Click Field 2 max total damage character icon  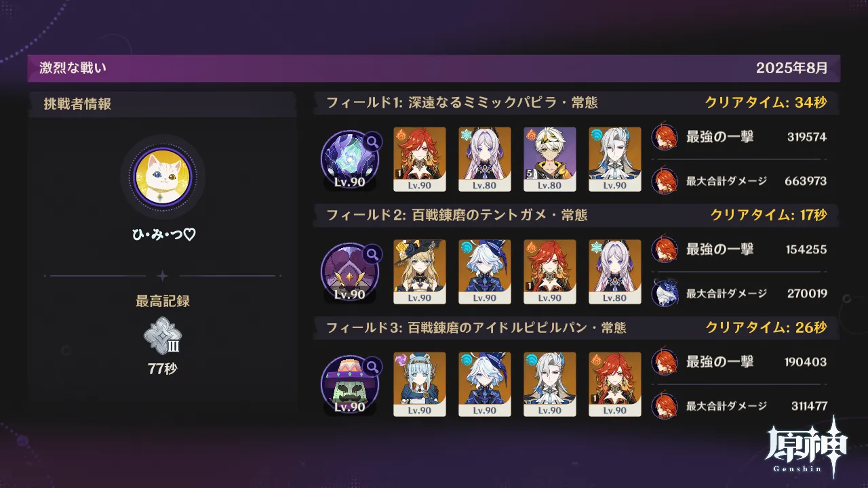pos(665,293)
